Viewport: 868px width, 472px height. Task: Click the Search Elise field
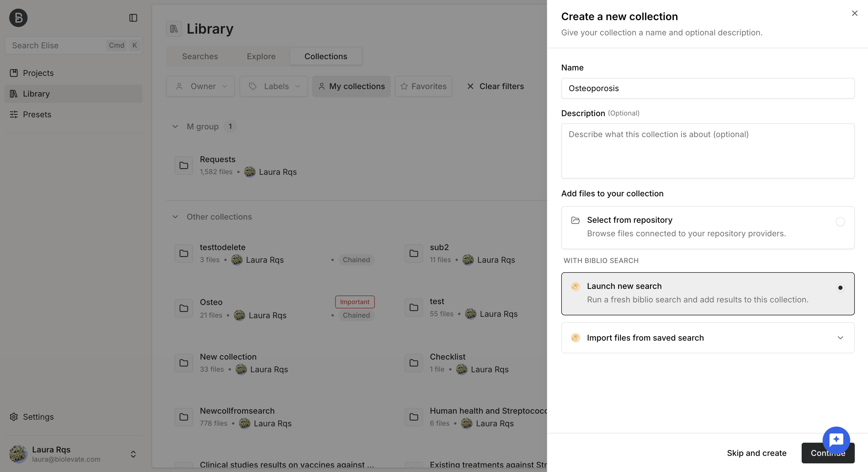(x=73, y=45)
